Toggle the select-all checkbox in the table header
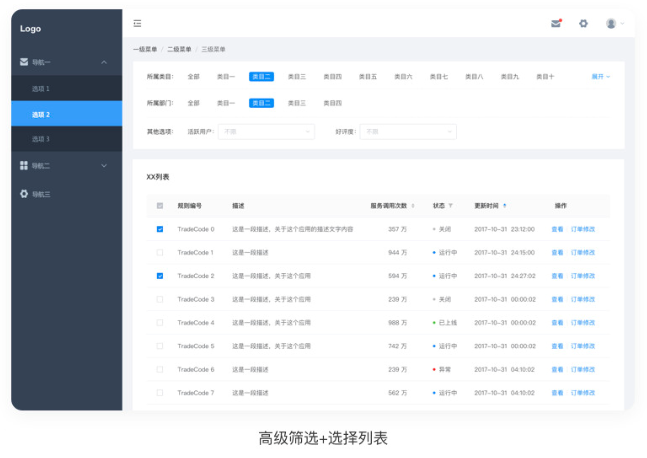This screenshot has height=458, width=647. click(160, 205)
